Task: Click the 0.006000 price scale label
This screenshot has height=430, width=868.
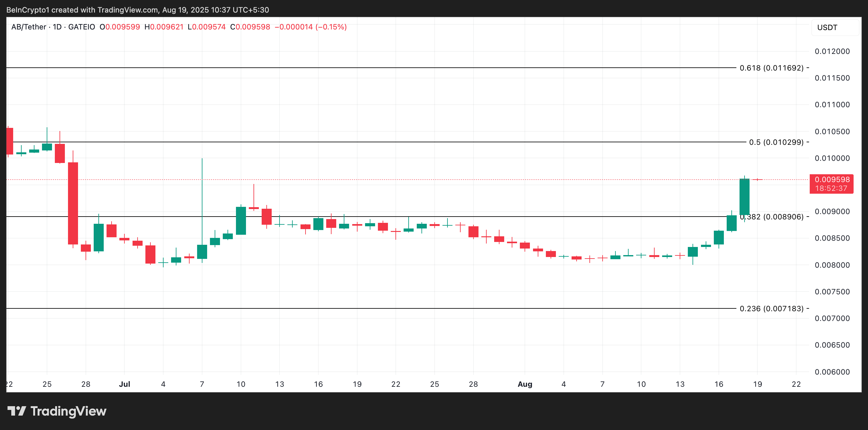Action: [832, 372]
